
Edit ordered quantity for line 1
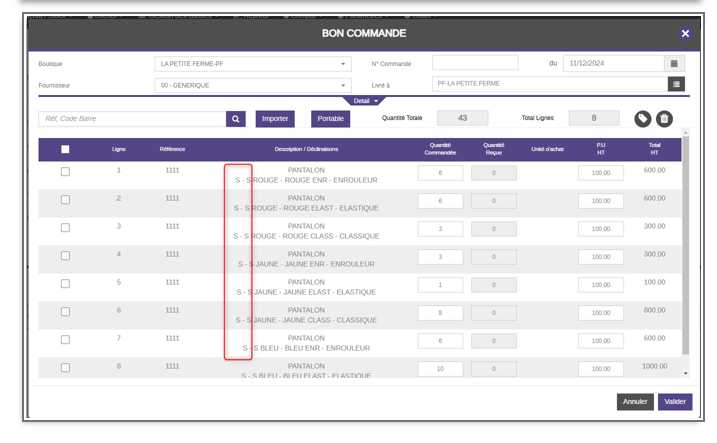[x=440, y=173]
